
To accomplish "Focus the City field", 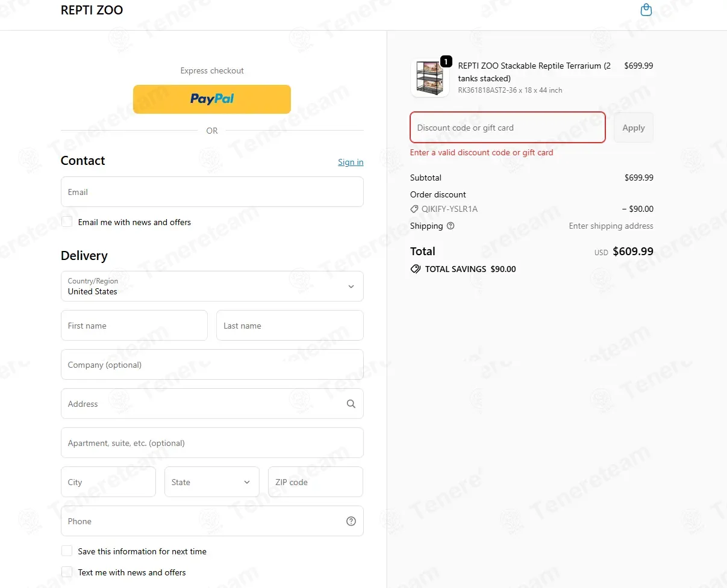I will (x=108, y=482).
